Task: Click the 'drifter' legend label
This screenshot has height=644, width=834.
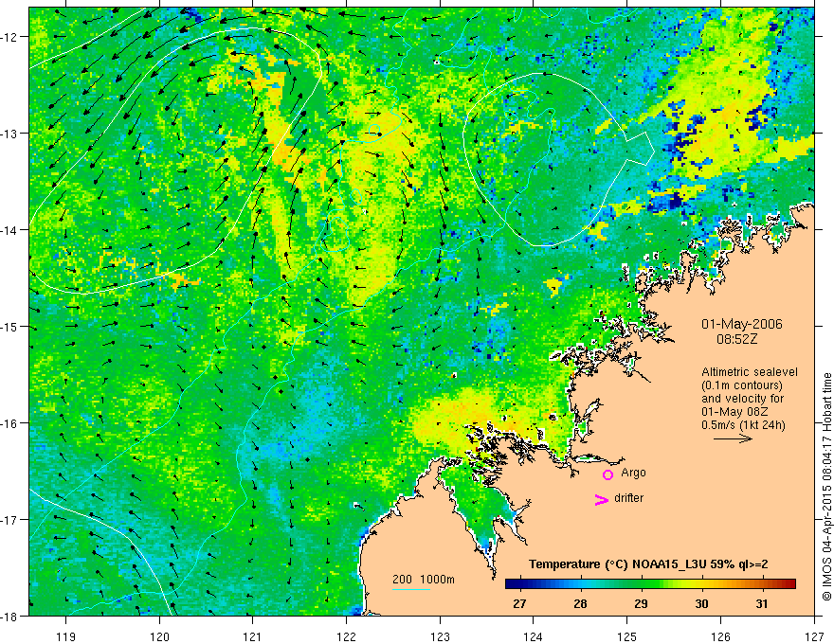Action: coord(628,498)
